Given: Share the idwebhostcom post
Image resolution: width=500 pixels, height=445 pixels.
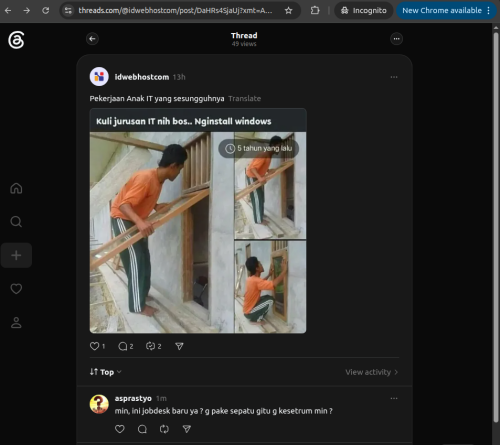Looking at the screenshot, I should [x=179, y=346].
